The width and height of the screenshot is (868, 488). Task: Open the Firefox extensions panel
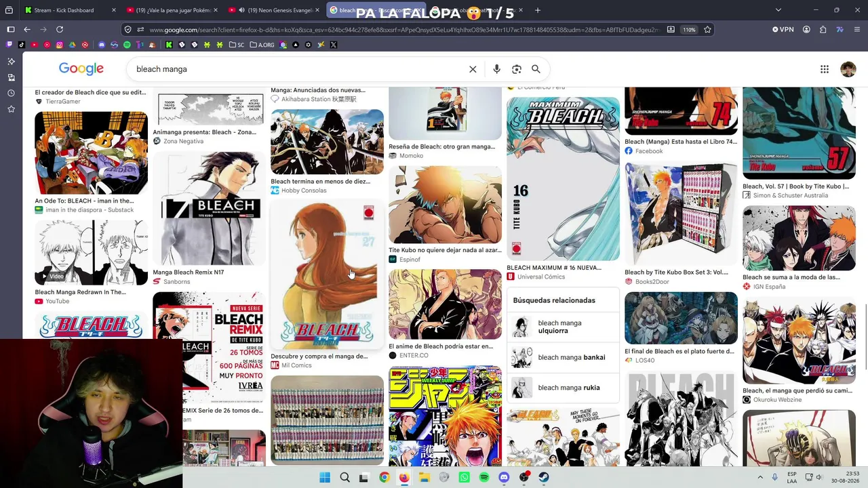[823, 30]
